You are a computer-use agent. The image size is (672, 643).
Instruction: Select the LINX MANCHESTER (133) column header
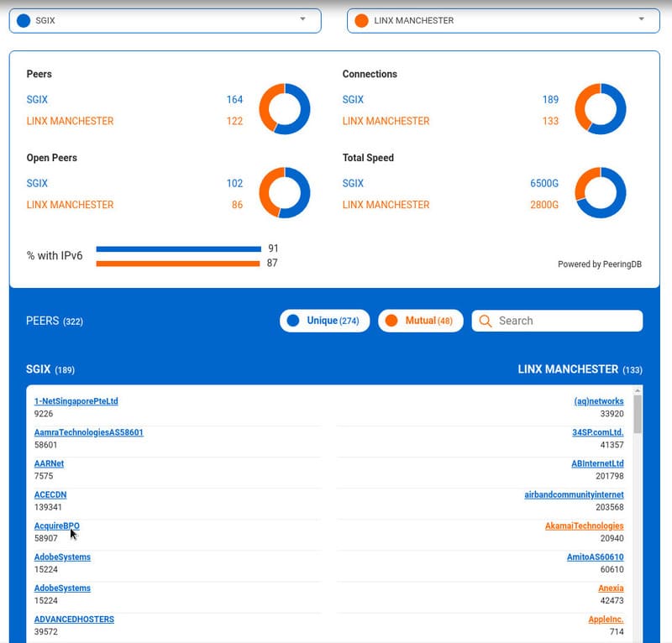click(x=579, y=369)
